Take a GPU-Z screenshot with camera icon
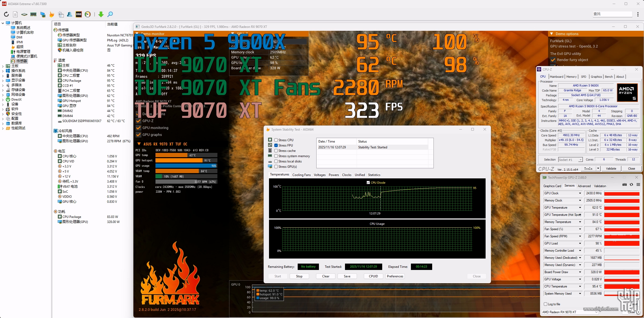The image size is (644, 318). pos(624,185)
